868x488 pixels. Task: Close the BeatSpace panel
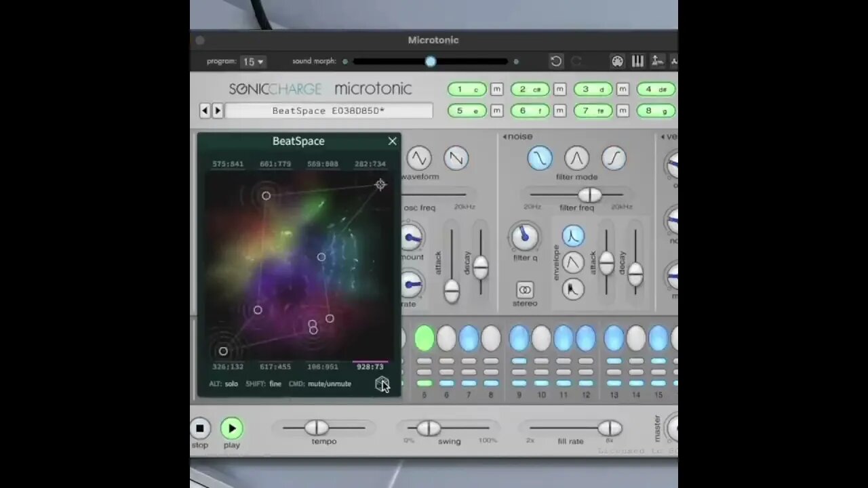point(392,141)
